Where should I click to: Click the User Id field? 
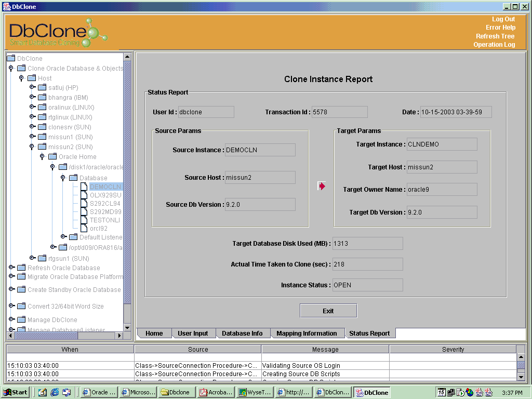[x=206, y=112]
